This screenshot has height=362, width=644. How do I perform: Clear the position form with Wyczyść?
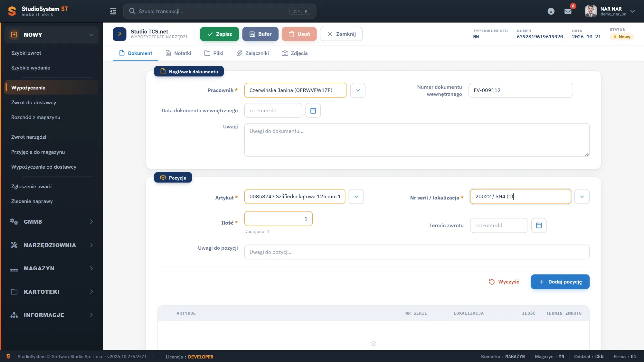click(504, 282)
